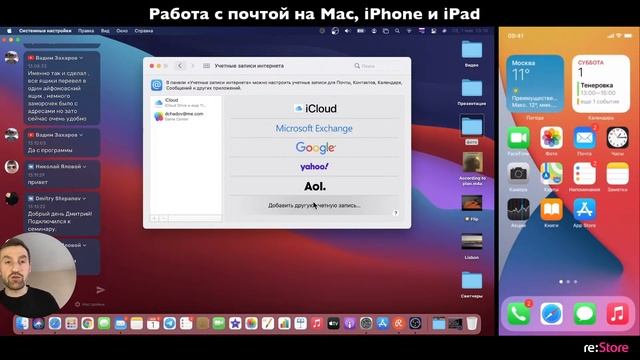Tap the Mail app on iPhone
The image size is (640, 360).
[x=584, y=138]
